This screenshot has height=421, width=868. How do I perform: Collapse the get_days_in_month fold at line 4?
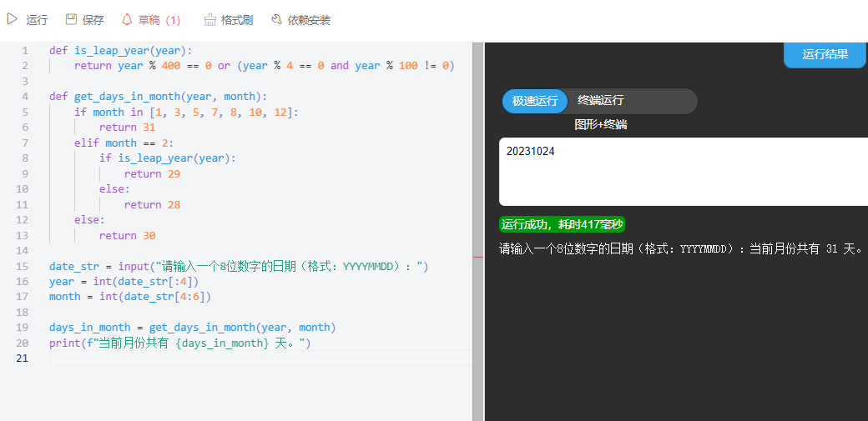pyautogui.click(x=40, y=97)
